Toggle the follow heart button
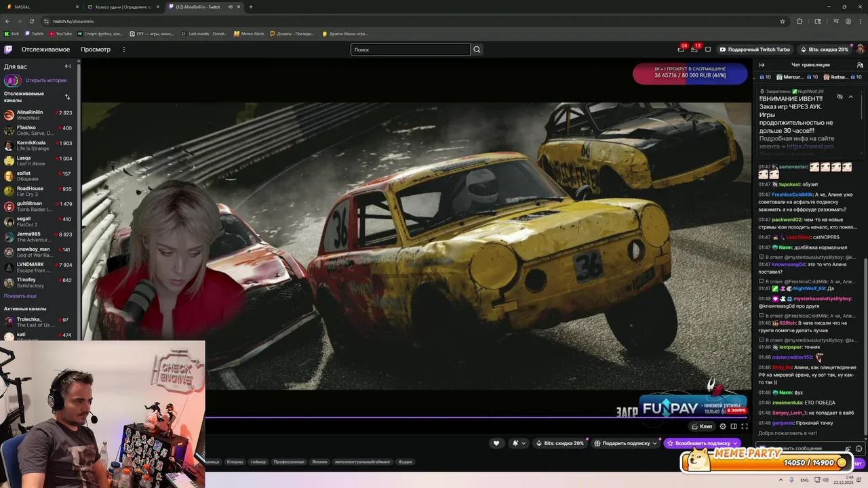This screenshot has width=868, height=488. click(x=496, y=443)
